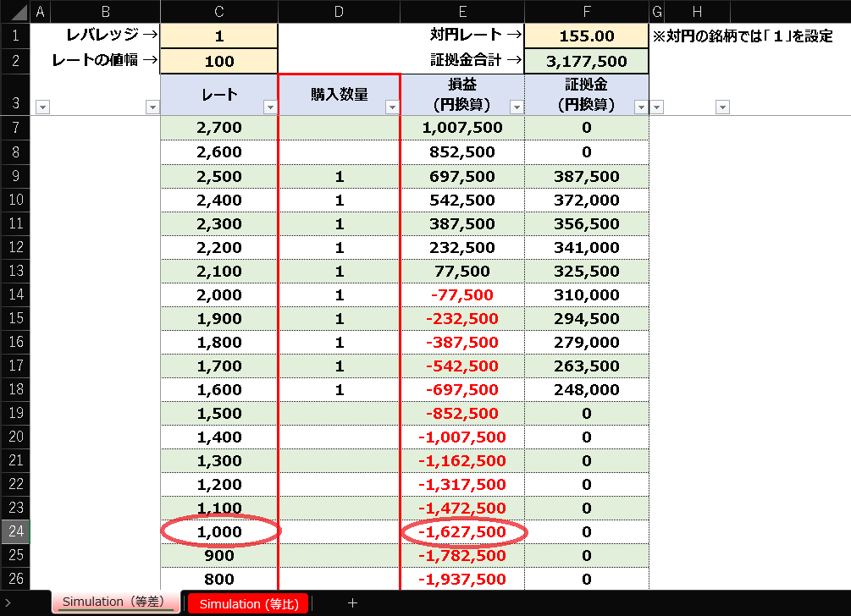Switch to Simulation (等比) sheet tab
The width and height of the screenshot is (851, 616).
[x=249, y=604]
